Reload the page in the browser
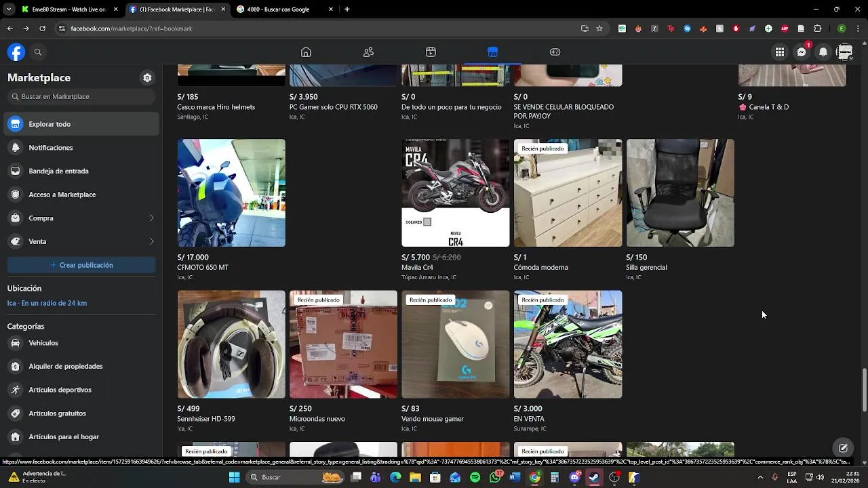 [42, 28]
